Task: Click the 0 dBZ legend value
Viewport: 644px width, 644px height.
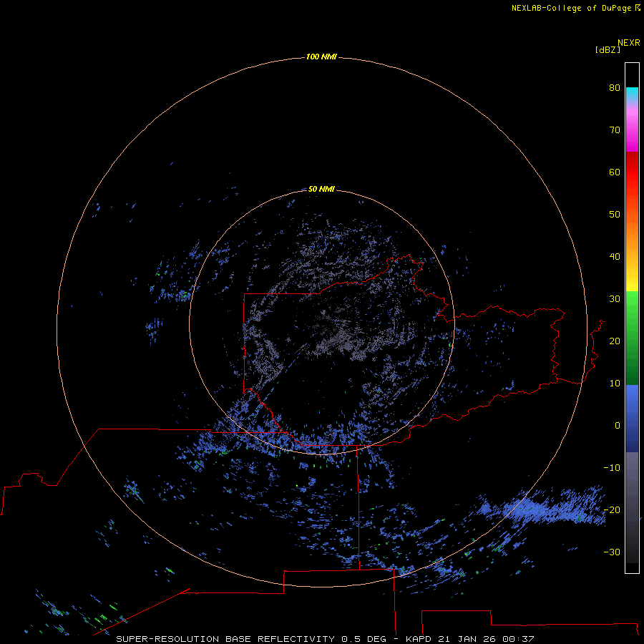Action: [x=618, y=426]
